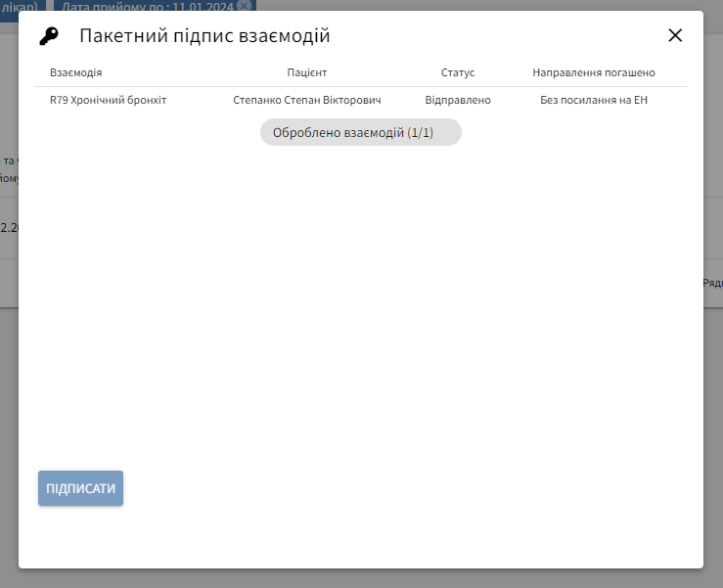Click the key icon in the dialog header
Viewport: 723px width, 588px height.
point(49,37)
